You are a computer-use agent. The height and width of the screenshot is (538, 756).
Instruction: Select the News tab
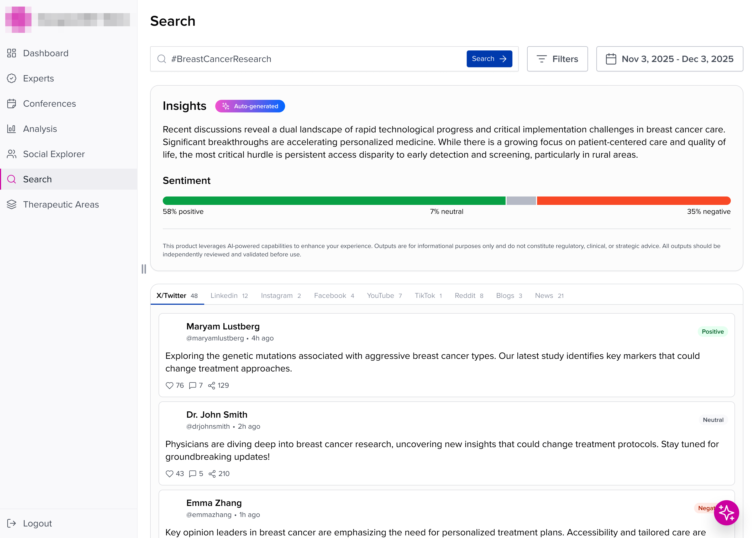(549, 296)
